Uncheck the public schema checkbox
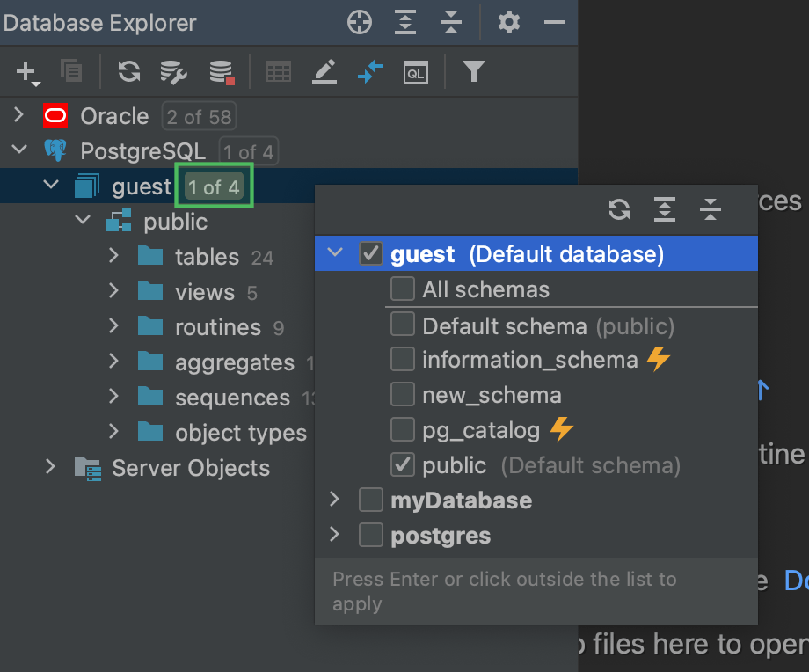 tap(402, 464)
